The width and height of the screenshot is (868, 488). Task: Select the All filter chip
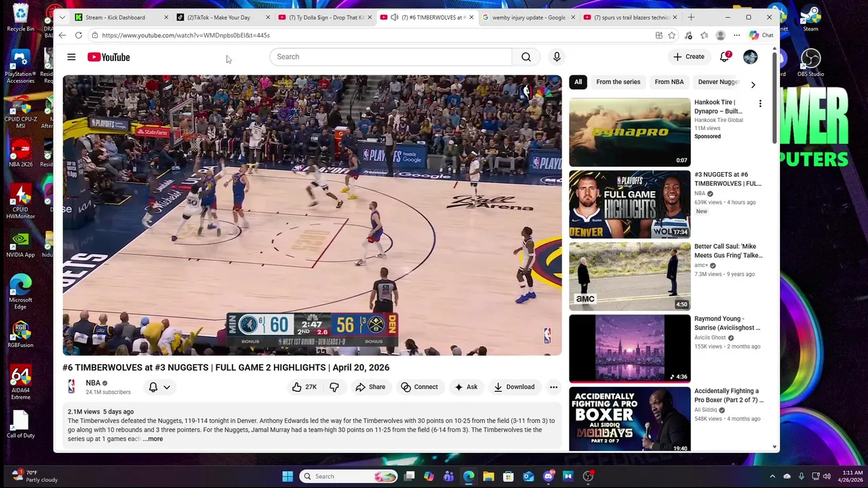(578, 82)
